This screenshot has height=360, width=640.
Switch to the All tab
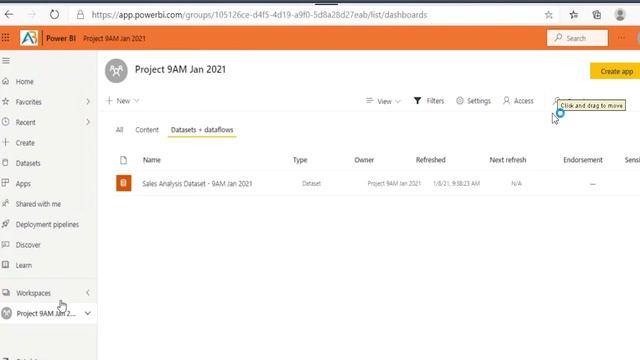click(119, 130)
